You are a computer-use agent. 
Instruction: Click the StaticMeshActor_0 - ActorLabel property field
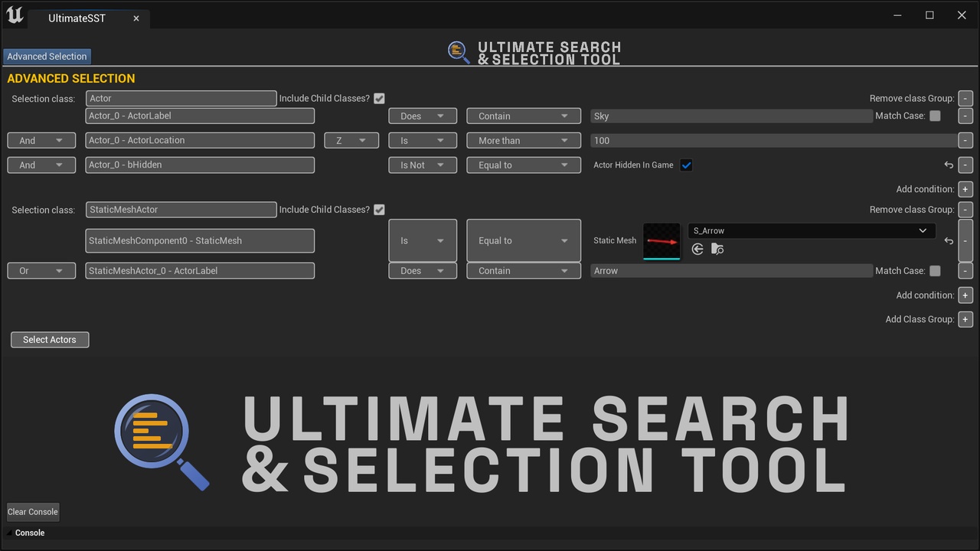pos(200,271)
